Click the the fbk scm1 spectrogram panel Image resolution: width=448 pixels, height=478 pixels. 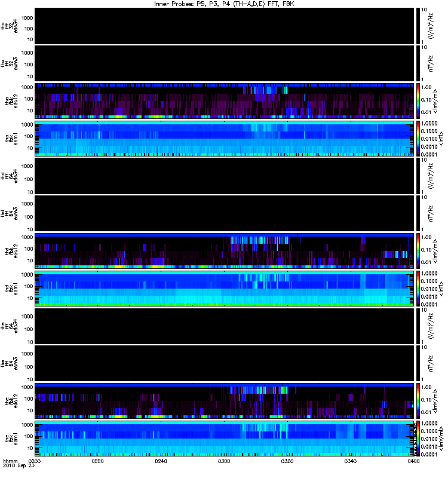(225, 439)
